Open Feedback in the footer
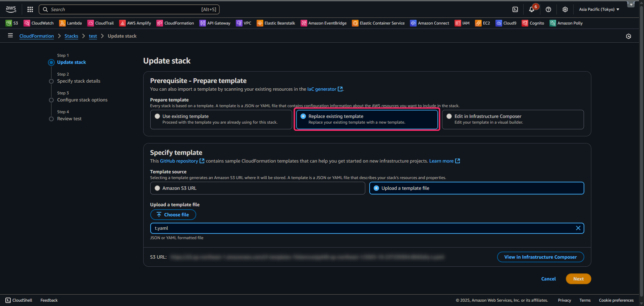Screen dimensions: 644x306 (x=49, y=300)
